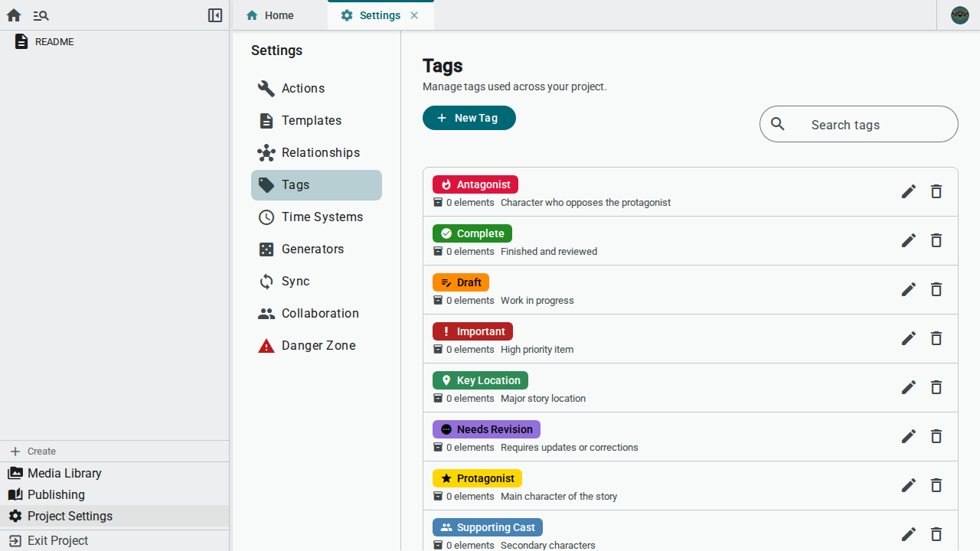
Task: Delete the Needs Revision tag
Action: (x=936, y=436)
